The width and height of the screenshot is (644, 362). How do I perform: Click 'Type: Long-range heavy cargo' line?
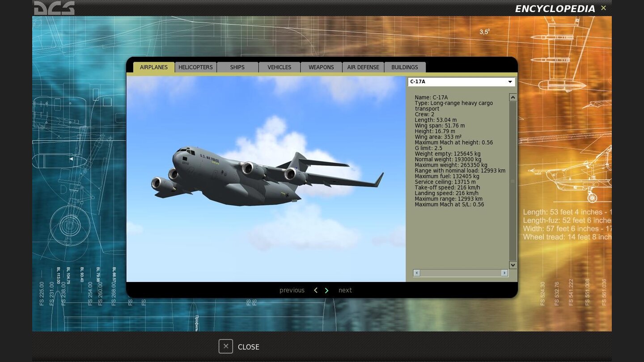click(x=453, y=103)
